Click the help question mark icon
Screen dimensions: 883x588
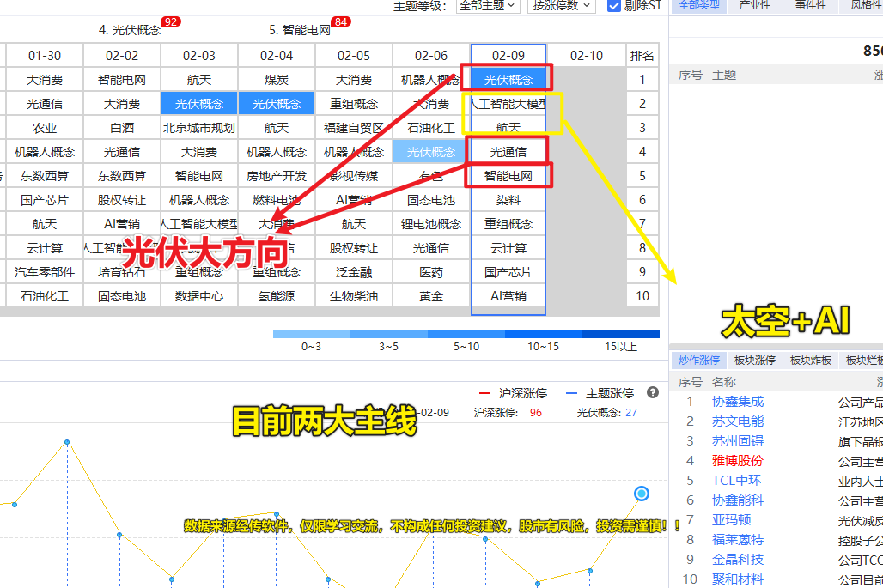pos(653,393)
